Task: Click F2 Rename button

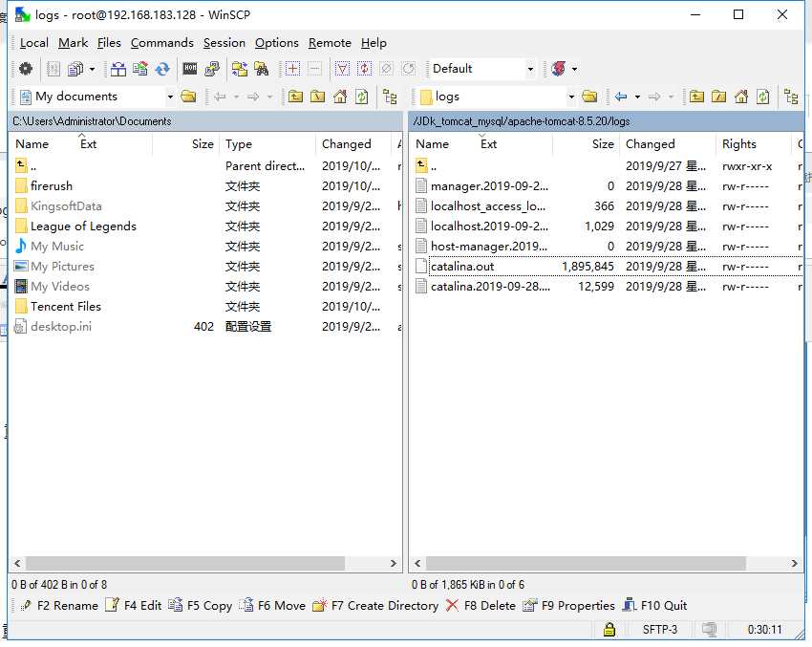Action: click(x=58, y=605)
